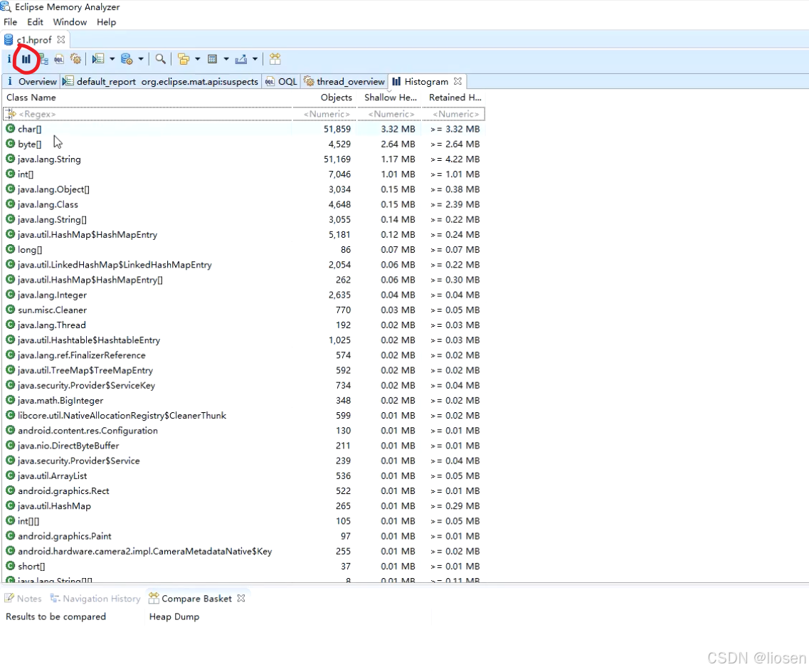
Task: Select the java.lang.Class row
Action: click(x=244, y=204)
